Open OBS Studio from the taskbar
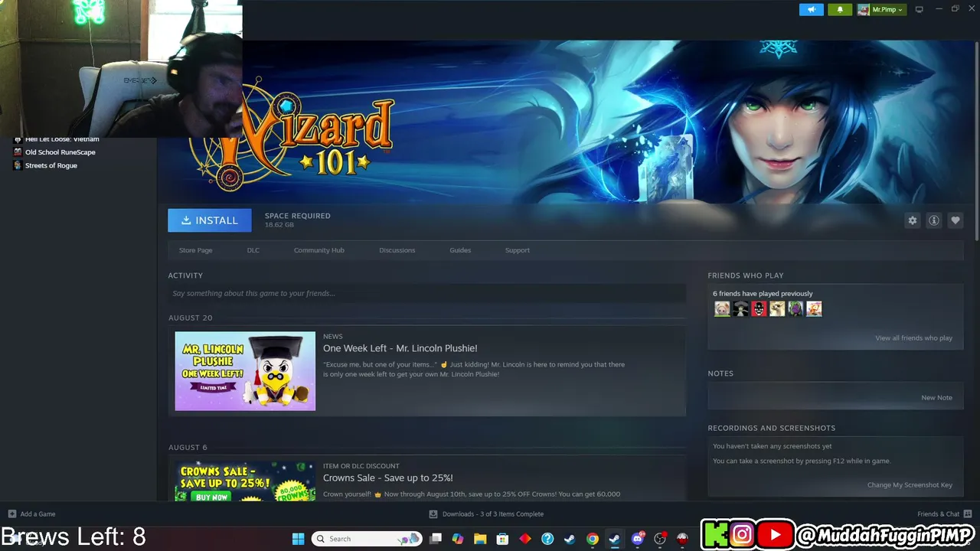980x551 pixels. coord(660,539)
